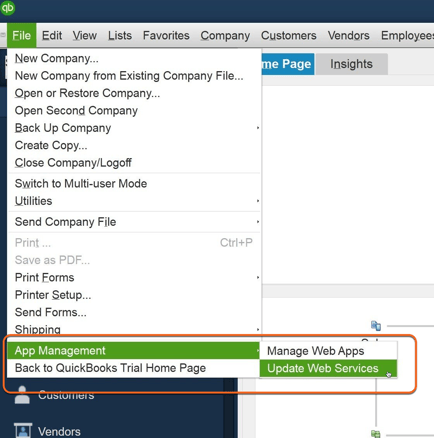Expand the Send Company File submenu
The width and height of the screenshot is (434, 438).
134,222
